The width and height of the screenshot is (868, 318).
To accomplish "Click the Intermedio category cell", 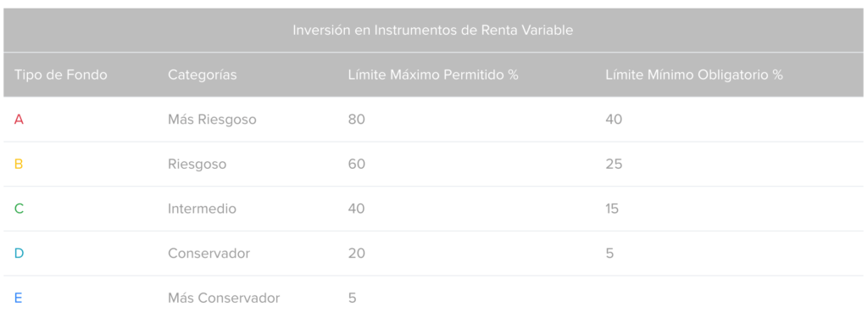I will click(x=202, y=209).
